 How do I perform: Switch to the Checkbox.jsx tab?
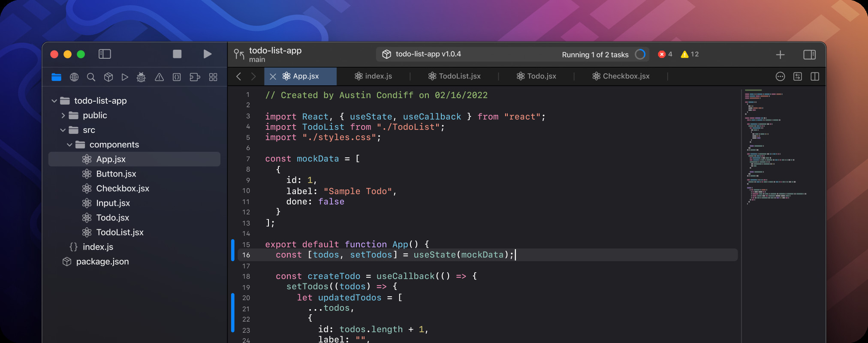pos(621,76)
